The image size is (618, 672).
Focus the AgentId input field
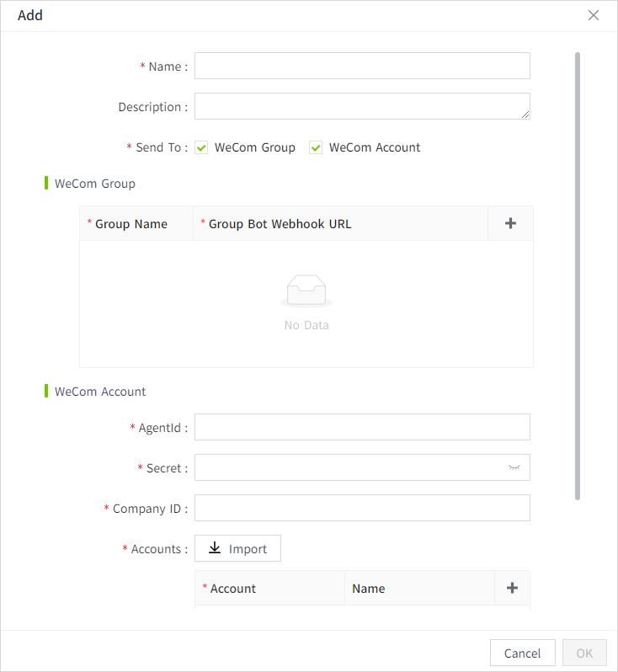(x=362, y=427)
